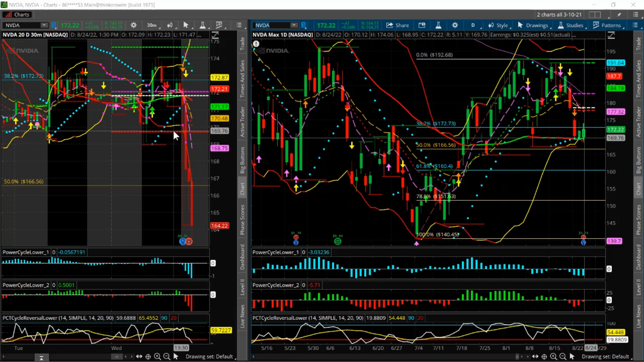Open right Phase Scores side tab
The image size is (644, 362).
click(x=638, y=220)
